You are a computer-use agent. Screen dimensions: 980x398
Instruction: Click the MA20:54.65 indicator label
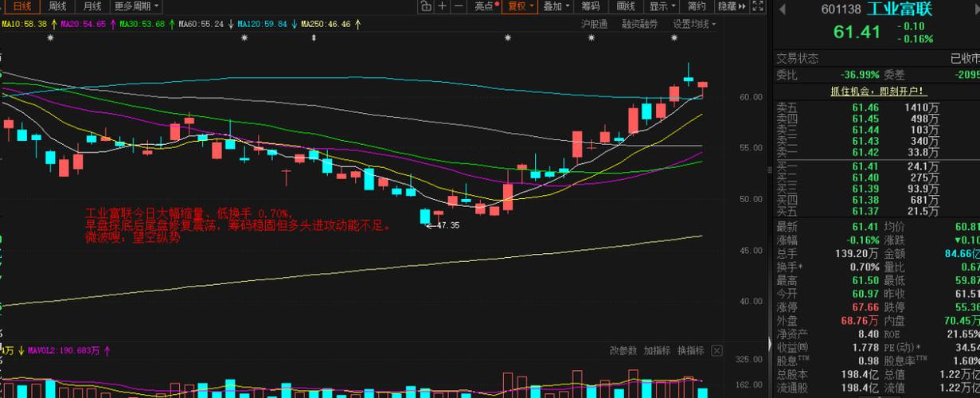click(84, 25)
